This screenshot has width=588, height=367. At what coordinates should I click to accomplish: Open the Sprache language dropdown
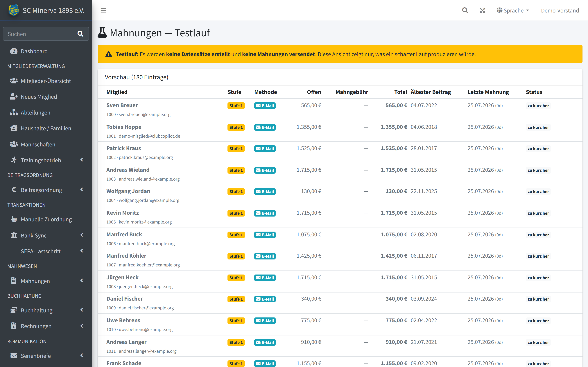tap(513, 10)
